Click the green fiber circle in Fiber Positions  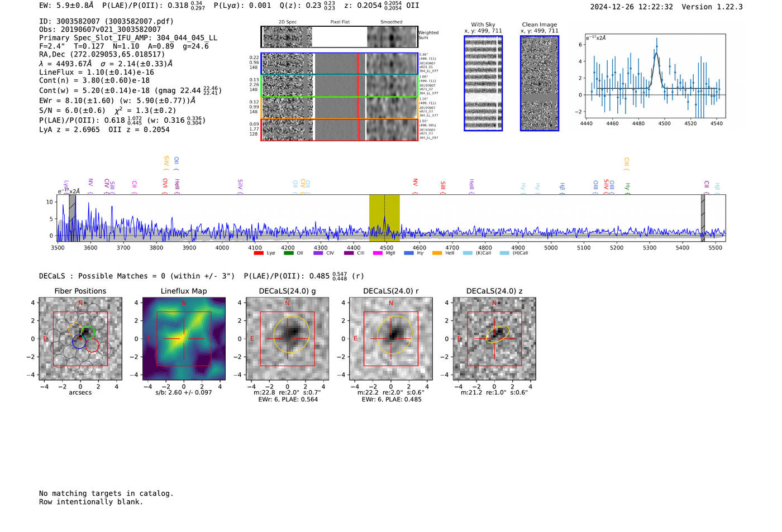(x=88, y=333)
